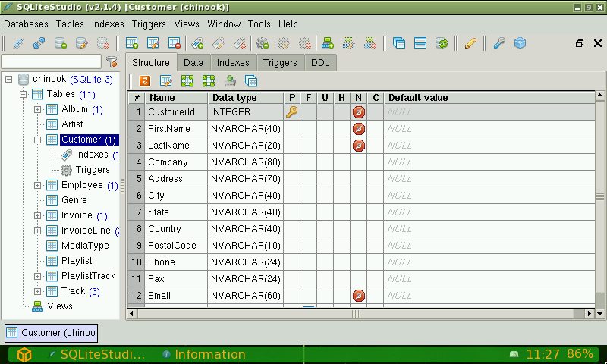Click the new table toolbar icon
The width and height of the screenshot is (607, 364).
coord(132,43)
